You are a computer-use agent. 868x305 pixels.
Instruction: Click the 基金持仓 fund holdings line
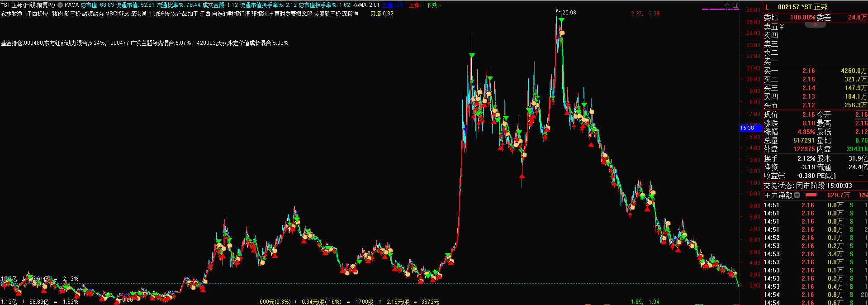point(144,43)
